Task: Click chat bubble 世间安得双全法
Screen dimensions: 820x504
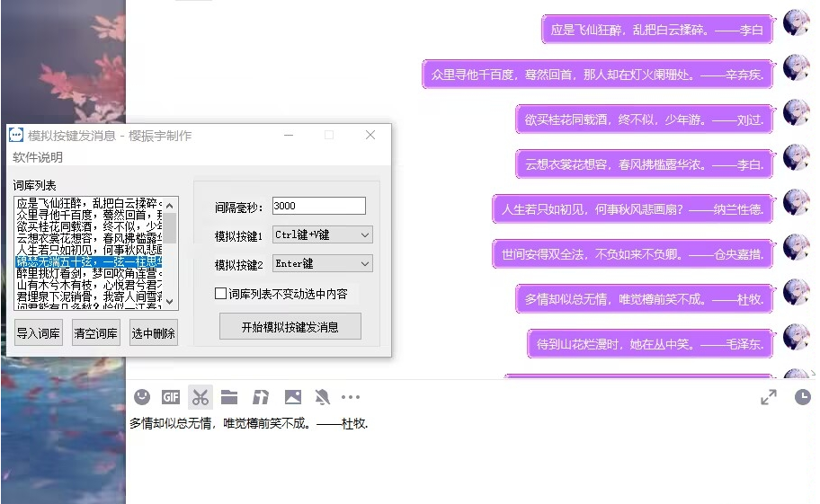Action: click(x=632, y=254)
